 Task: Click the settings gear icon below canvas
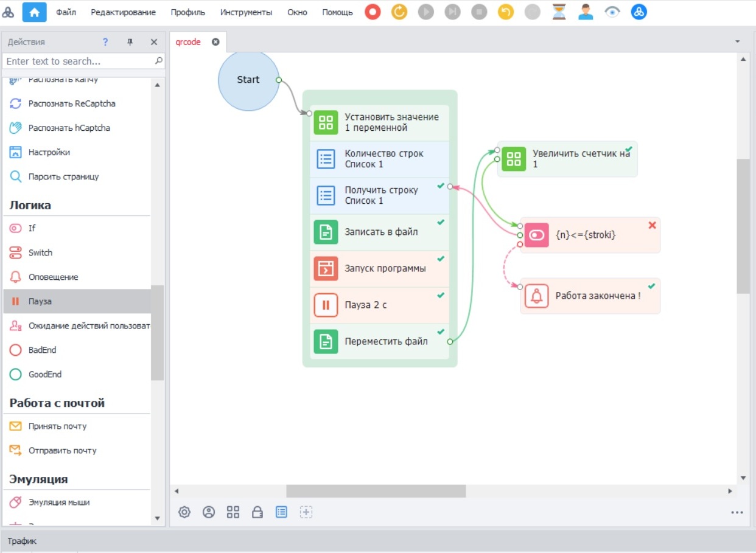(184, 512)
